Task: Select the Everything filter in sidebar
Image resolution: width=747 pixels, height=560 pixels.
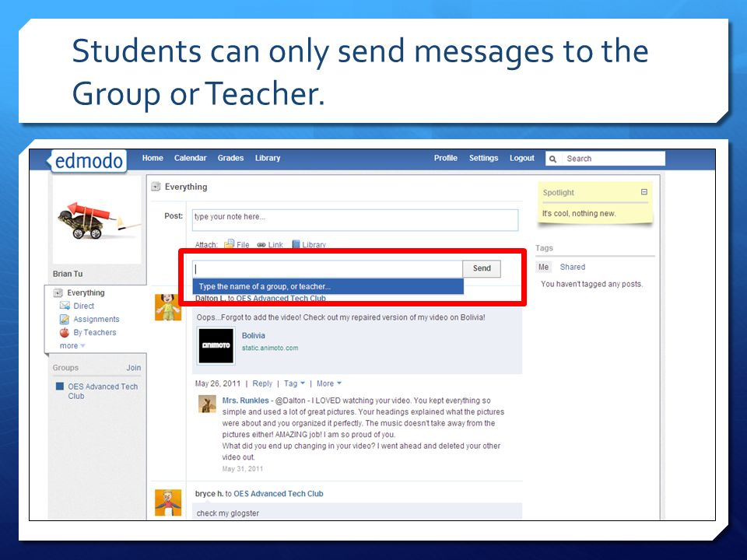Action: click(x=86, y=293)
